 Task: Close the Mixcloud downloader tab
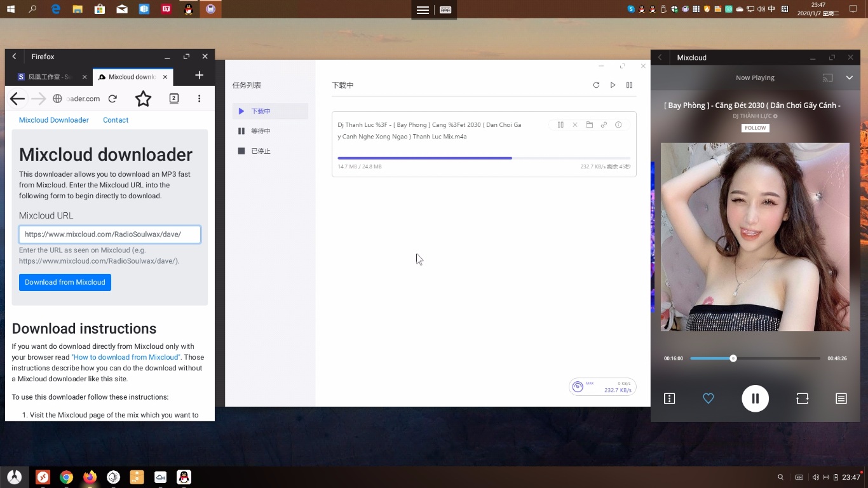[165, 77]
